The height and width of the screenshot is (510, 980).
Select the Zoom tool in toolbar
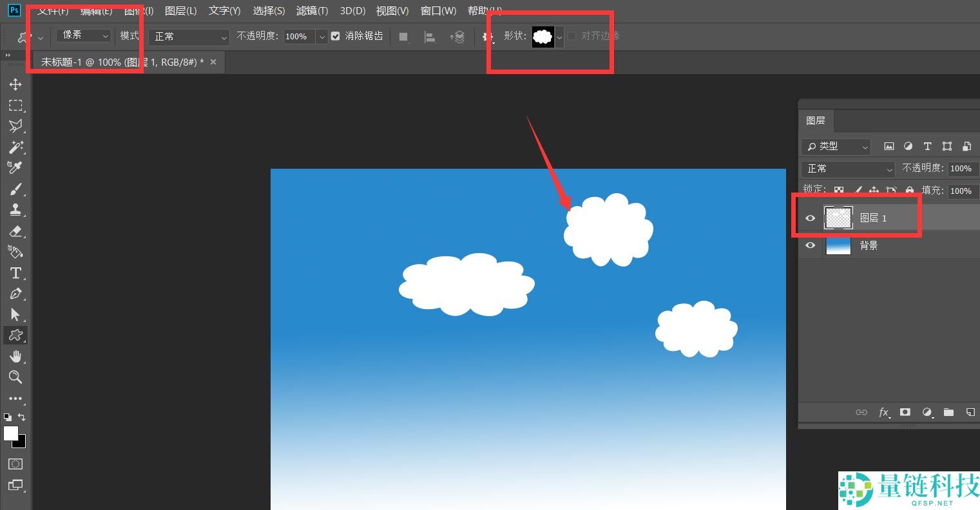tap(15, 377)
